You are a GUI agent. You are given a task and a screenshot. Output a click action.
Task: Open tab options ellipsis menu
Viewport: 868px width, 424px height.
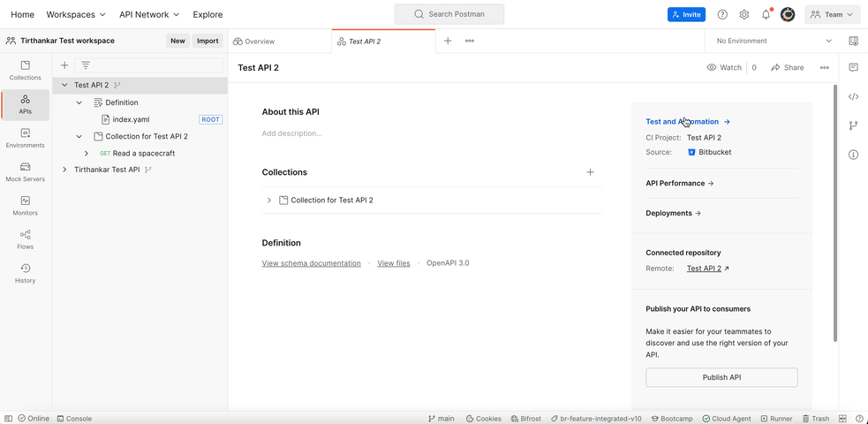tap(470, 41)
